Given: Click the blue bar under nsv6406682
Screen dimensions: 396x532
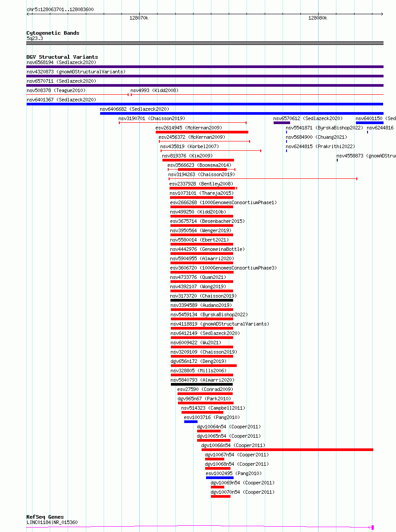Looking at the screenshot, I should coord(242,113).
